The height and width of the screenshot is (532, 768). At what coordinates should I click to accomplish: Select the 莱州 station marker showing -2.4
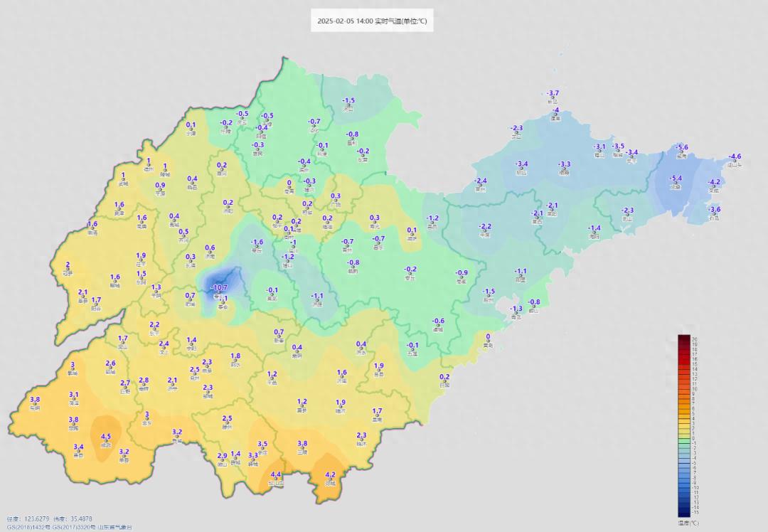(x=481, y=186)
